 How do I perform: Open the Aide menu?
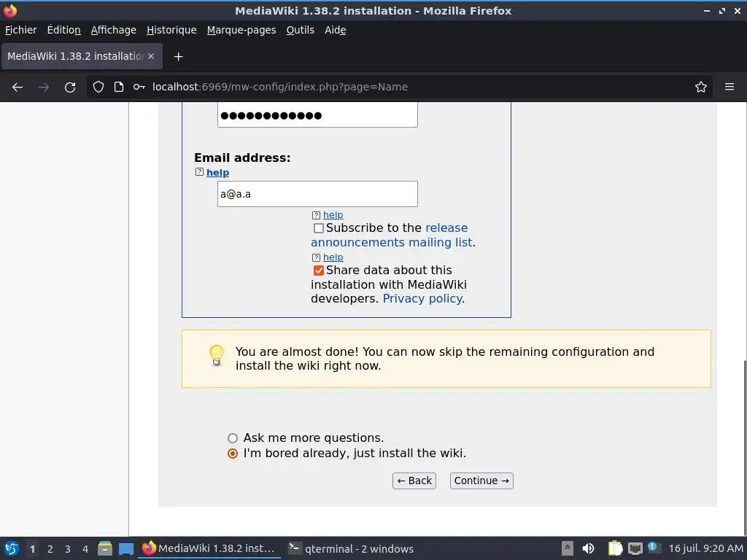(x=336, y=30)
